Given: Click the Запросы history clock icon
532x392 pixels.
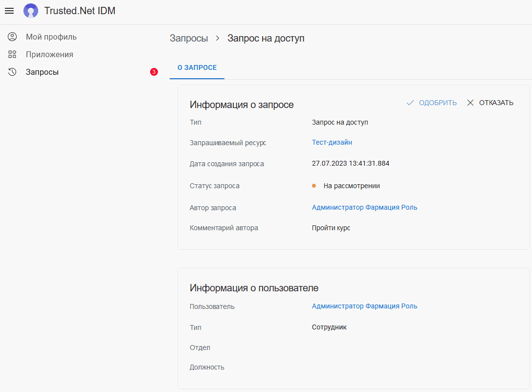Looking at the screenshot, I should point(12,72).
